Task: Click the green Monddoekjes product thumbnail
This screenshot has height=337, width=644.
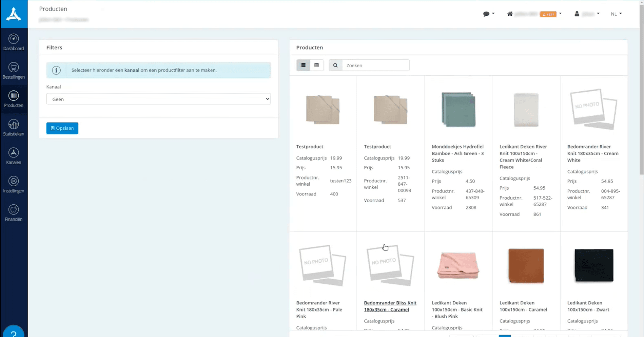Action: pos(458,109)
